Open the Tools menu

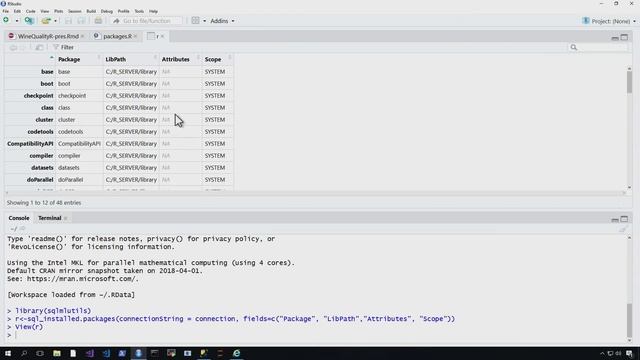[x=139, y=11]
